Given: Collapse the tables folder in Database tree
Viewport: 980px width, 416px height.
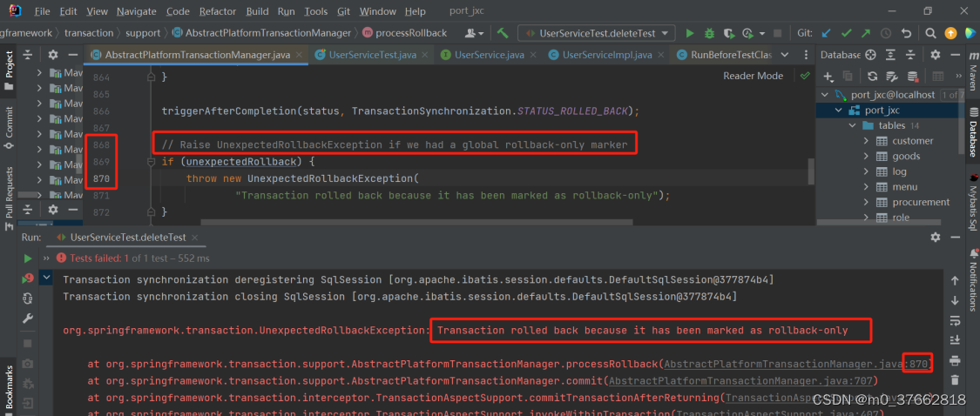Looking at the screenshot, I should click(853, 125).
